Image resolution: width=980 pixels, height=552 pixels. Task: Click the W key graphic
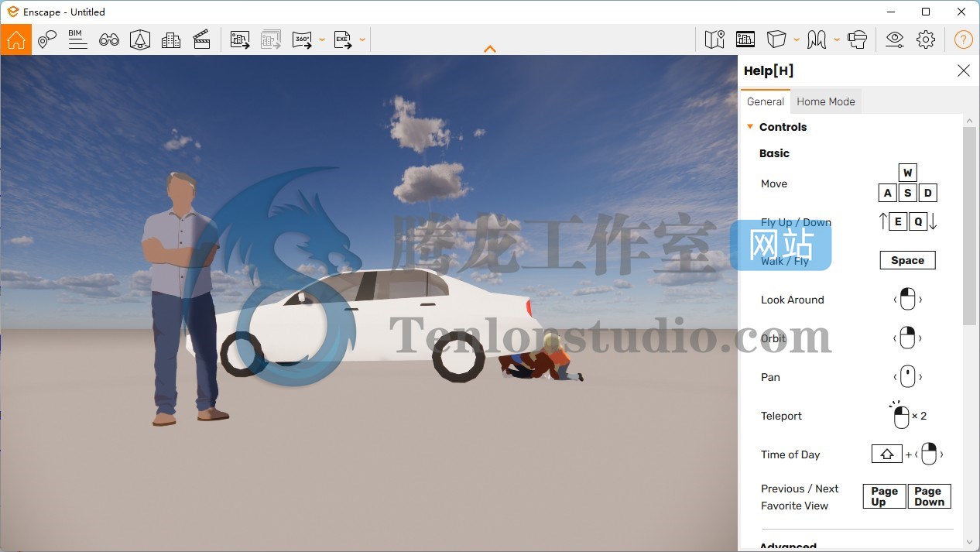click(908, 173)
